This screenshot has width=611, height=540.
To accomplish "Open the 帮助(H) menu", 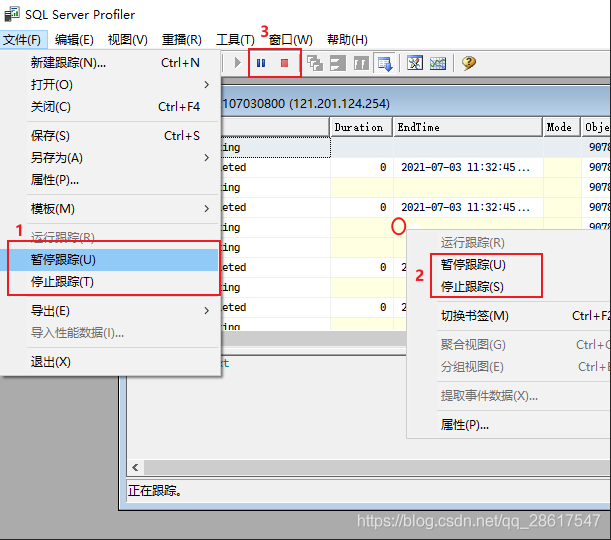I will pyautogui.click(x=347, y=40).
